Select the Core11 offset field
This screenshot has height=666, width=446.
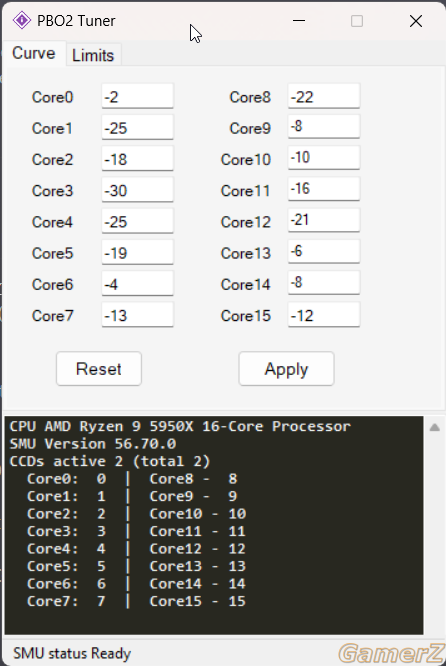(x=324, y=189)
